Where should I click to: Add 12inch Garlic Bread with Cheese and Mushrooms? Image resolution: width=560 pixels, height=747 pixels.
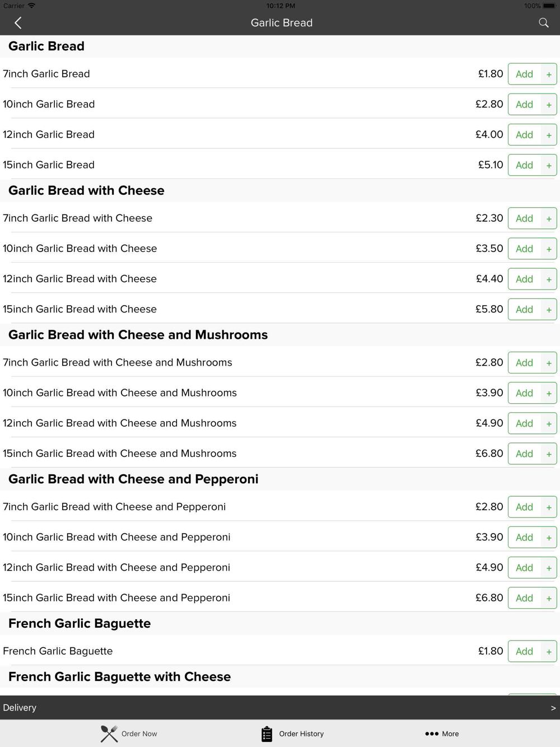click(x=524, y=423)
